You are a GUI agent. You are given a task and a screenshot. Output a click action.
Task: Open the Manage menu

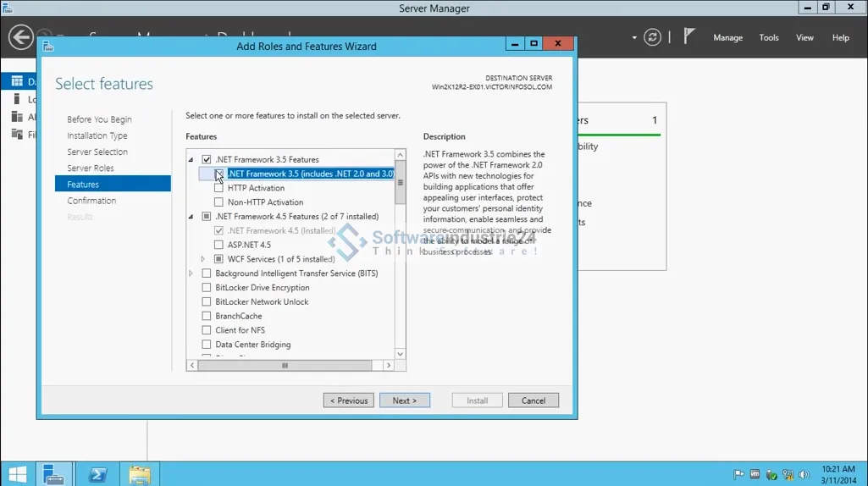pyautogui.click(x=727, y=38)
